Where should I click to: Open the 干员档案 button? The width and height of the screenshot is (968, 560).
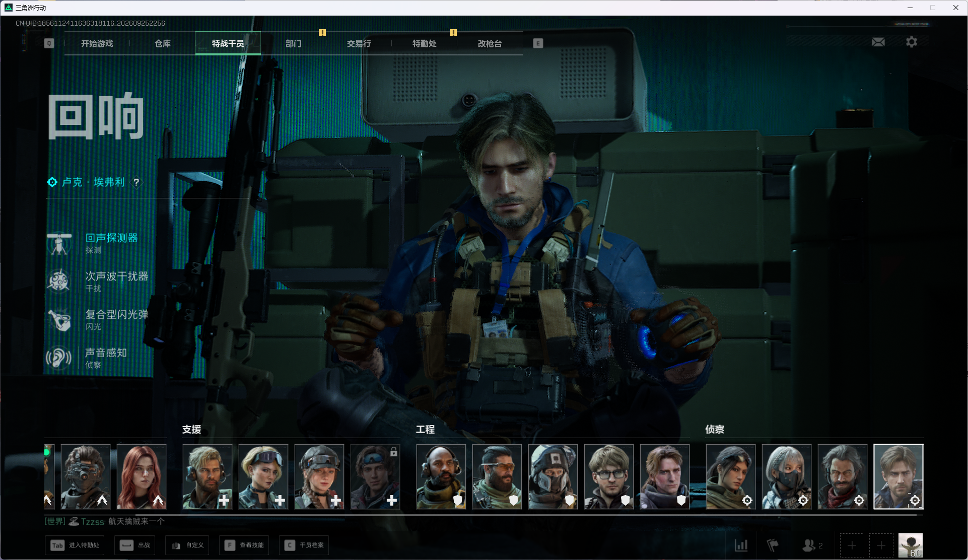pos(304,545)
